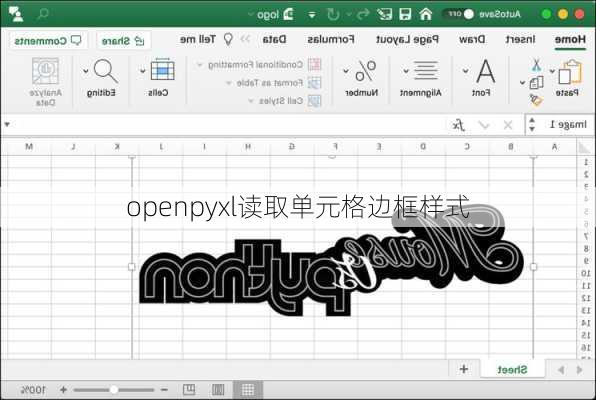Screen dimensions: 596x400
Task: Open the Home ribbon tab
Action: point(570,40)
